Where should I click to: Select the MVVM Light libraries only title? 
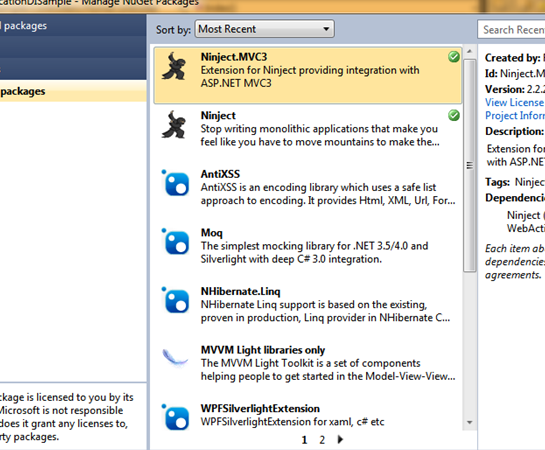(263, 350)
